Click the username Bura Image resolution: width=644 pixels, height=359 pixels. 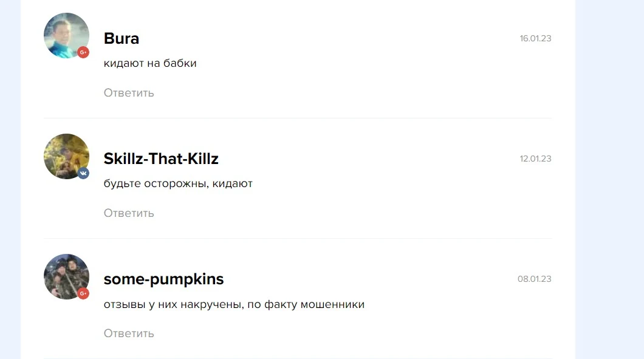pyautogui.click(x=121, y=38)
